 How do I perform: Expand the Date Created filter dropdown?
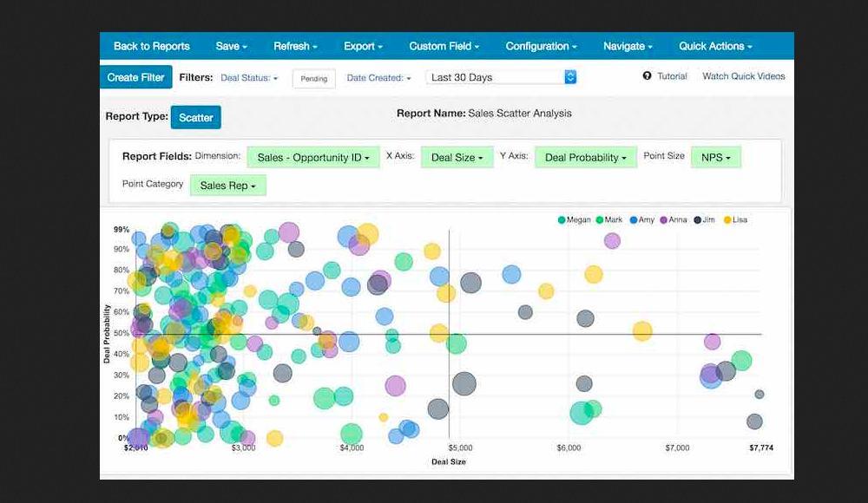(378, 78)
